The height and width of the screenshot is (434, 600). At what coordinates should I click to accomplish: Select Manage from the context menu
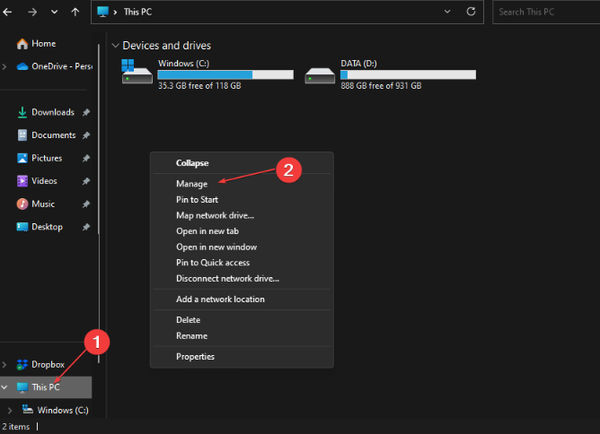(x=192, y=184)
